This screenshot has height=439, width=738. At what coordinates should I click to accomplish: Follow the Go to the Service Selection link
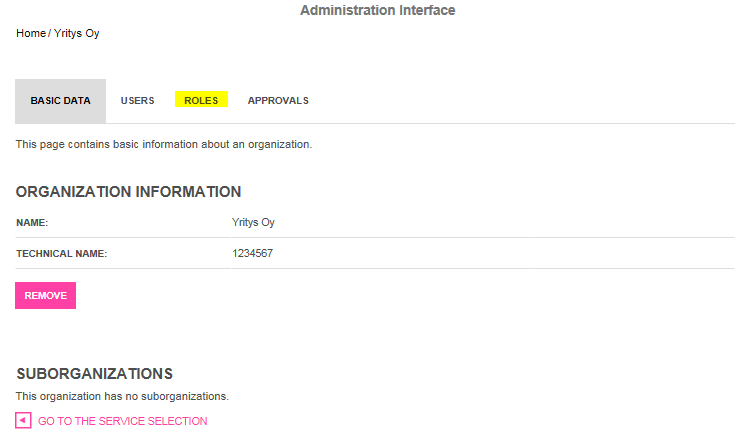(122, 421)
